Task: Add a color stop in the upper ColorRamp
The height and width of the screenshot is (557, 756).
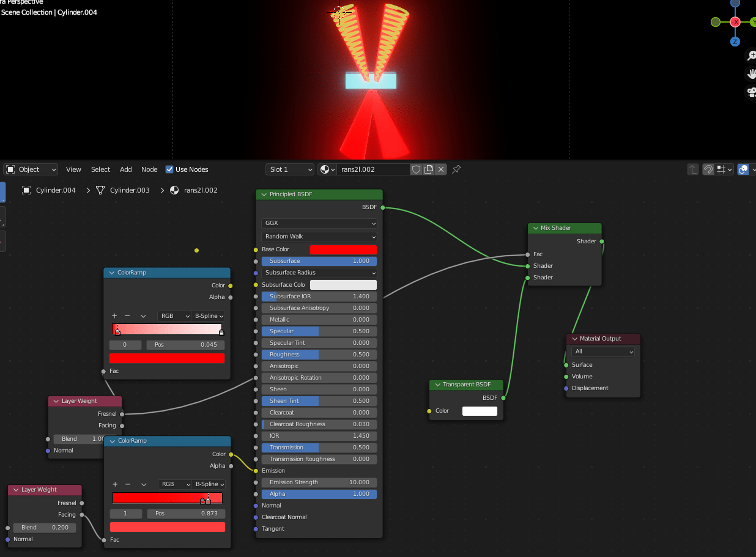Action: click(x=115, y=316)
